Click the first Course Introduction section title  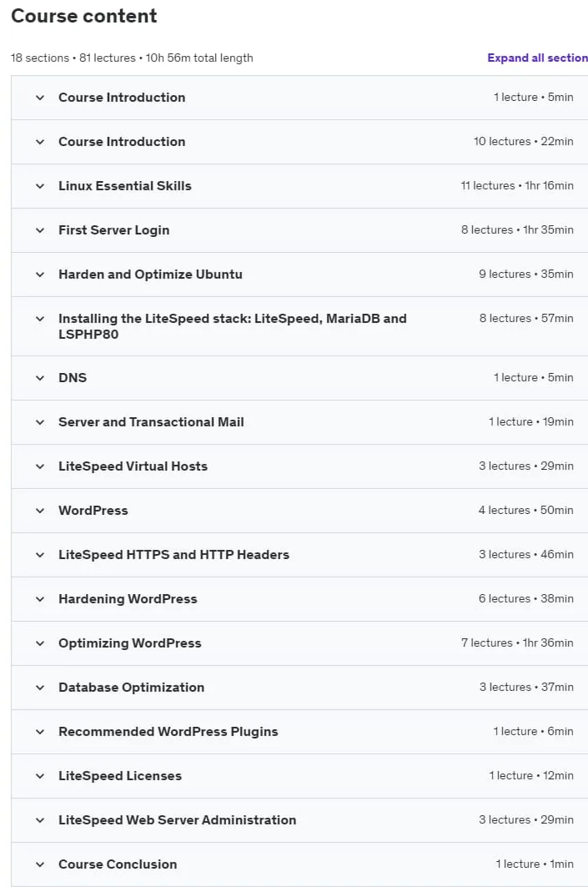point(122,98)
